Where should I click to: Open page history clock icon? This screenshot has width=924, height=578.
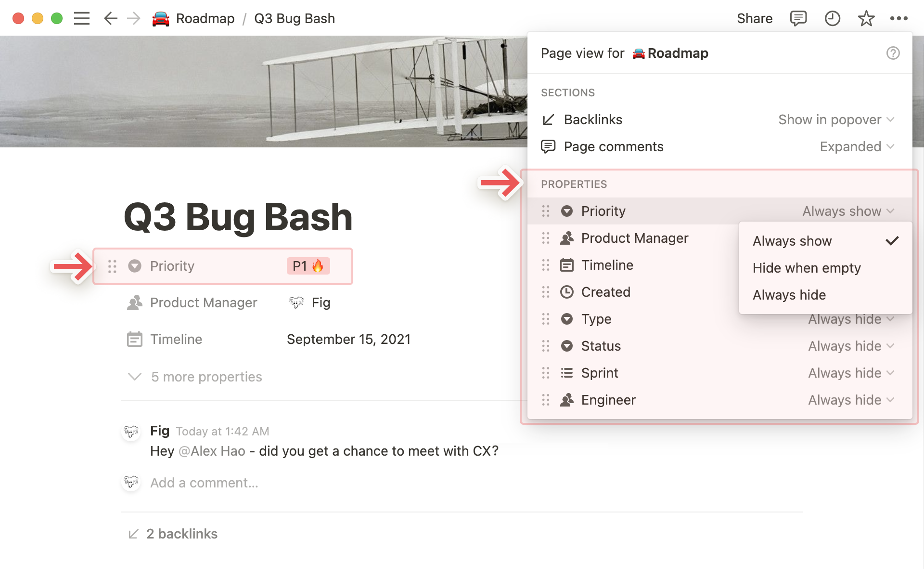click(x=832, y=19)
